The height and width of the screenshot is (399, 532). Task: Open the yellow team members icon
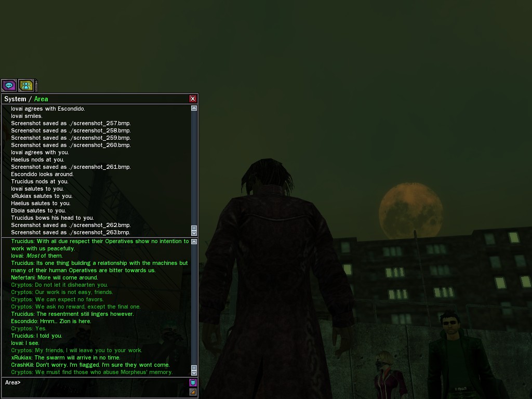coord(26,85)
